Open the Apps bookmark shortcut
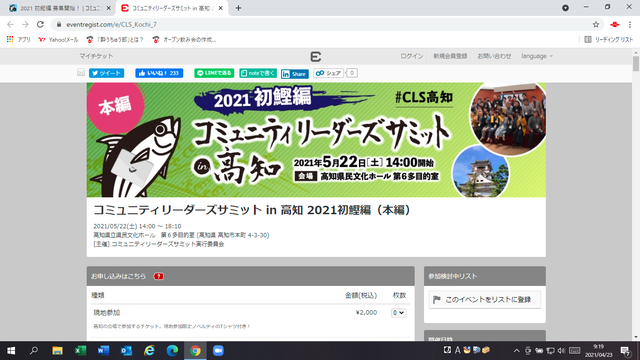The image size is (640, 360). click(x=18, y=40)
